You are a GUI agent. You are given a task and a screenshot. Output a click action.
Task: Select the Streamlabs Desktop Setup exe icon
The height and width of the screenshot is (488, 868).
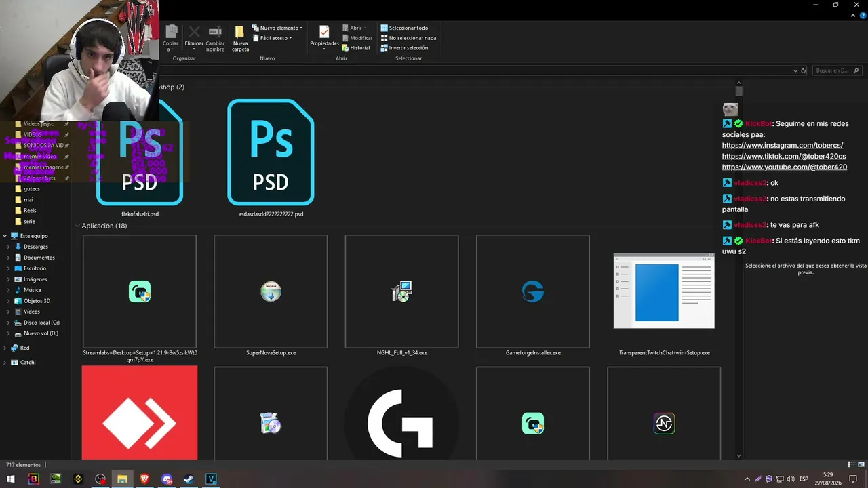pyautogui.click(x=140, y=291)
